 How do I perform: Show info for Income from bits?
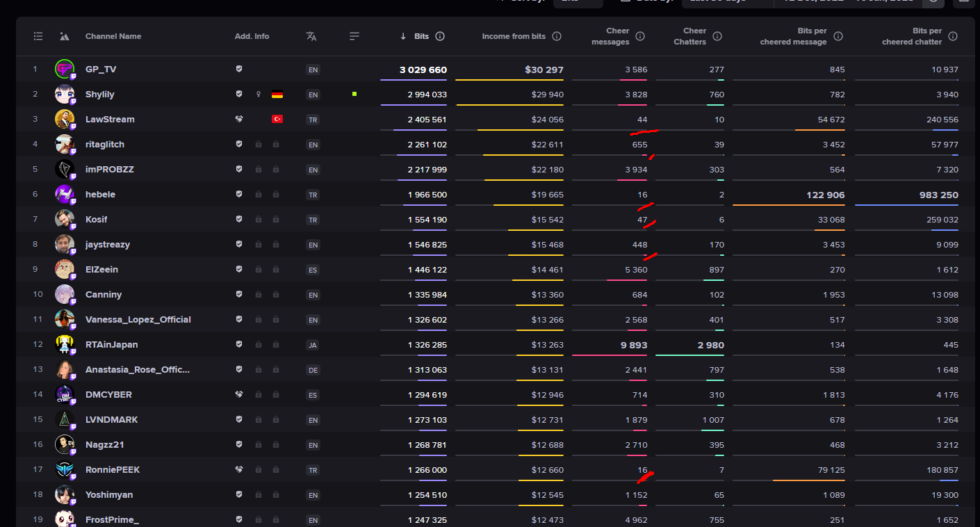557,36
